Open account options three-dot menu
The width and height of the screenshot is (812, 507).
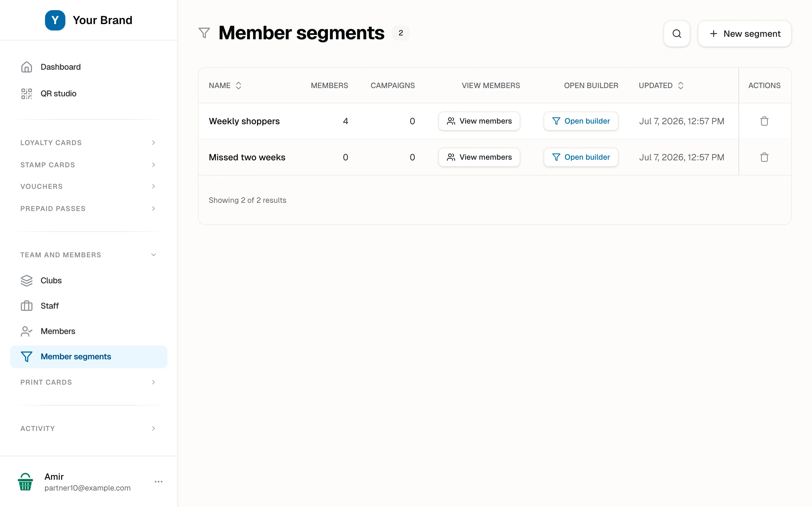158,482
